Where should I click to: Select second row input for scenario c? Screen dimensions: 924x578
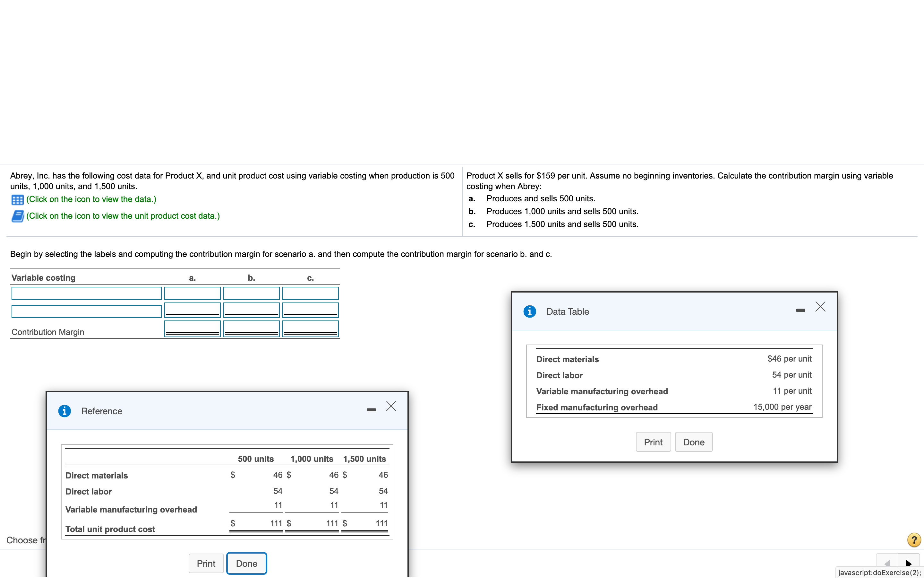(311, 310)
